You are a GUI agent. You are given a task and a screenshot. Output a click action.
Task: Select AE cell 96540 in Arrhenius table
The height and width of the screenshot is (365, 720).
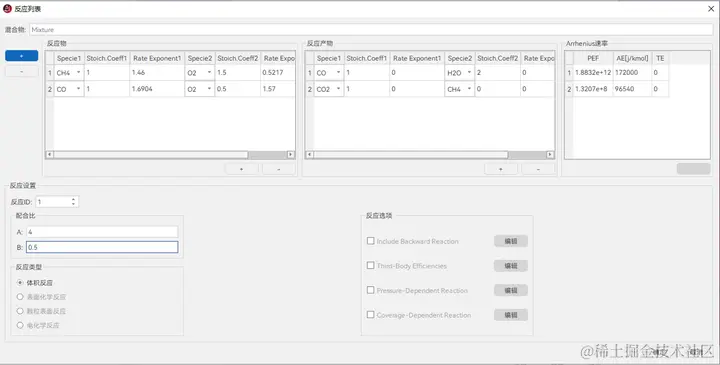click(x=632, y=89)
